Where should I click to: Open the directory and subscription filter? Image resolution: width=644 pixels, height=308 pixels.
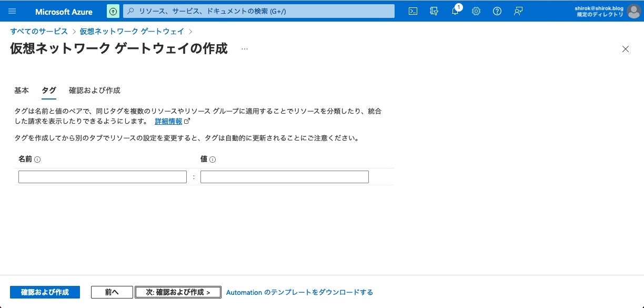click(434, 11)
